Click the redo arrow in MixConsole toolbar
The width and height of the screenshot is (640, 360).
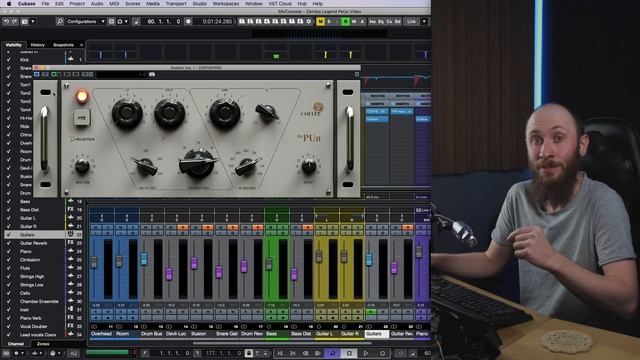click(x=15, y=21)
